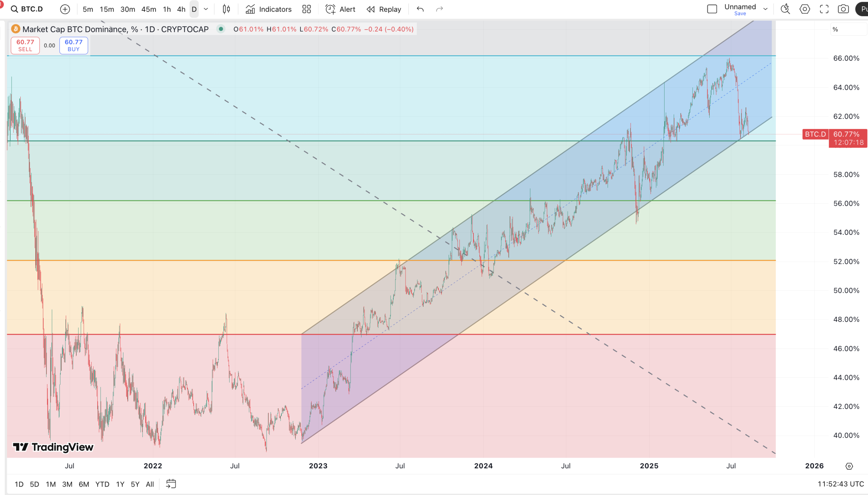Toggle the Unnamed layout checkbox square

point(712,9)
